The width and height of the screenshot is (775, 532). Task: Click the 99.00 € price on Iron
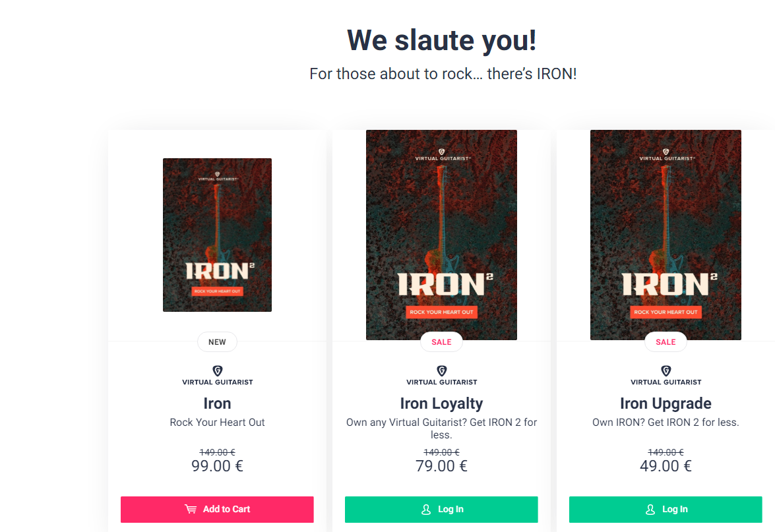(217, 466)
